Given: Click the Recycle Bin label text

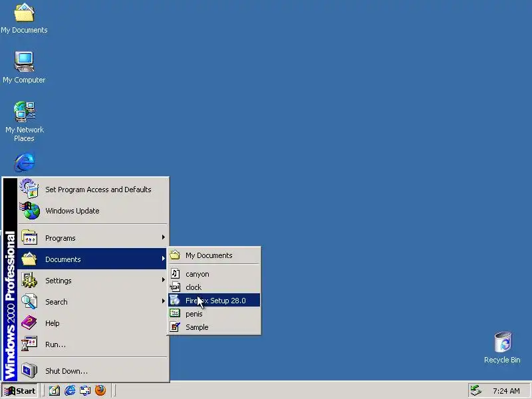Looking at the screenshot, I should (502, 360).
